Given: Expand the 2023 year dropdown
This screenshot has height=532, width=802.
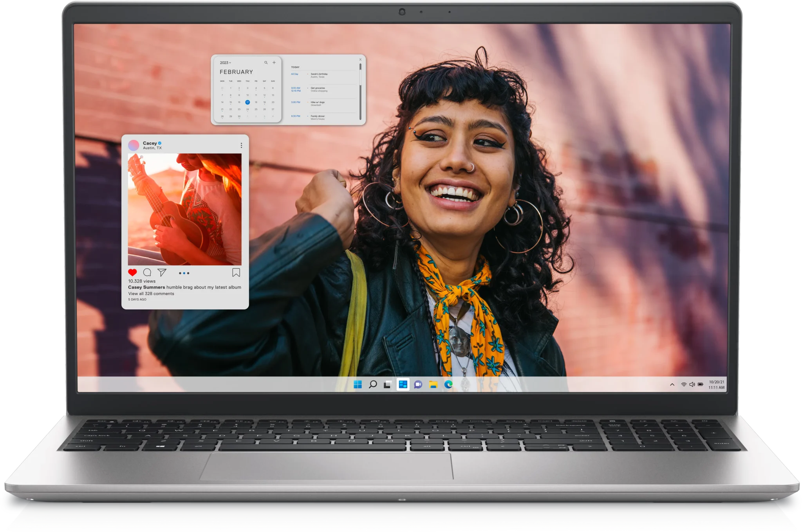Looking at the screenshot, I should click(225, 63).
